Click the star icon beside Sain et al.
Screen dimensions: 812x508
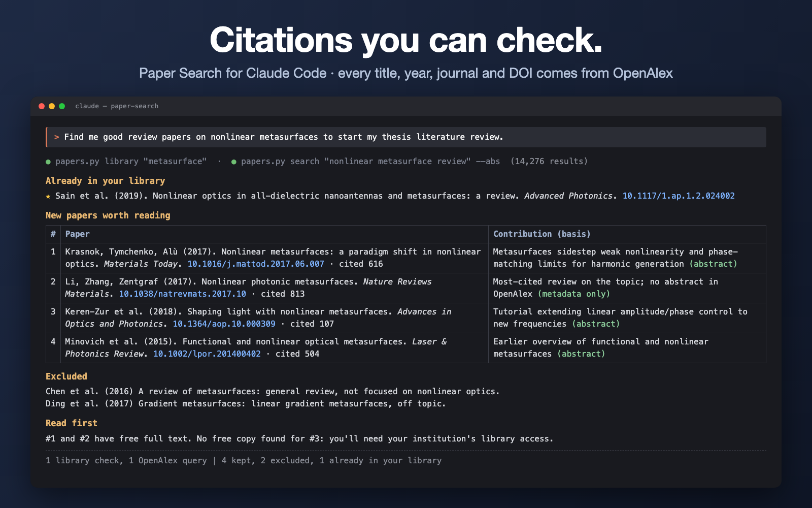48,196
